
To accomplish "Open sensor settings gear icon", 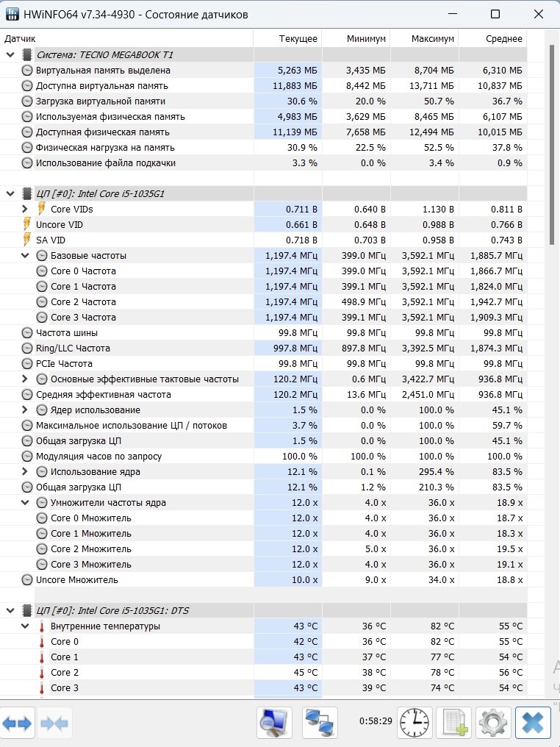I will pos(493,723).
